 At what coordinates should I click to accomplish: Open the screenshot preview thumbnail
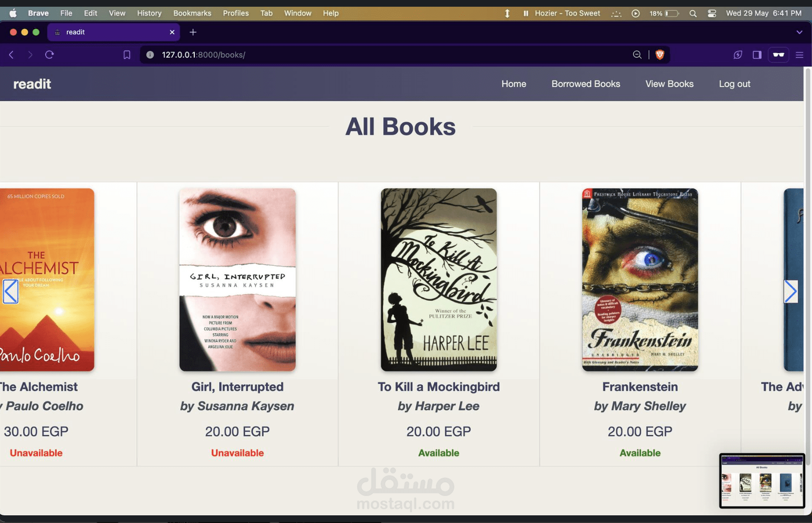(x=762, y=481)
